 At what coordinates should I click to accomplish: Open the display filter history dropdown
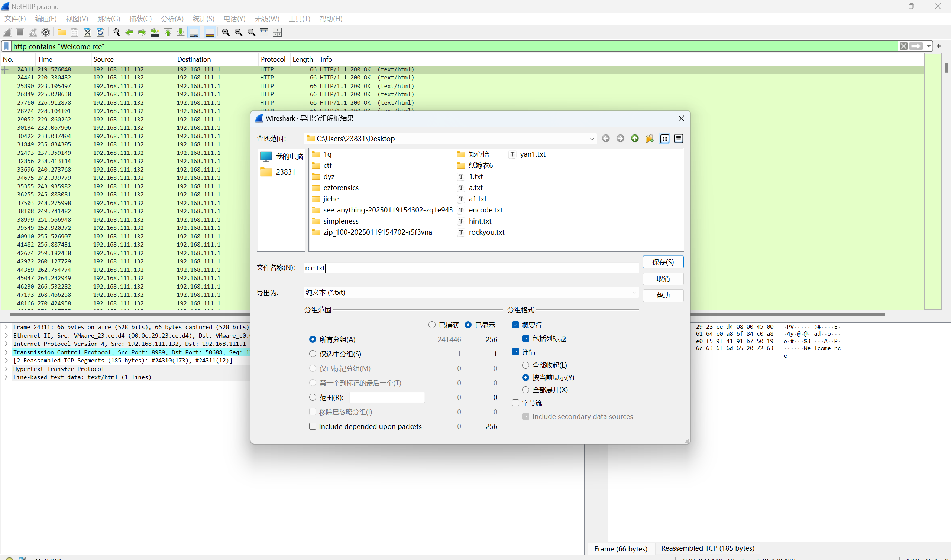click(x=928, y=46)
